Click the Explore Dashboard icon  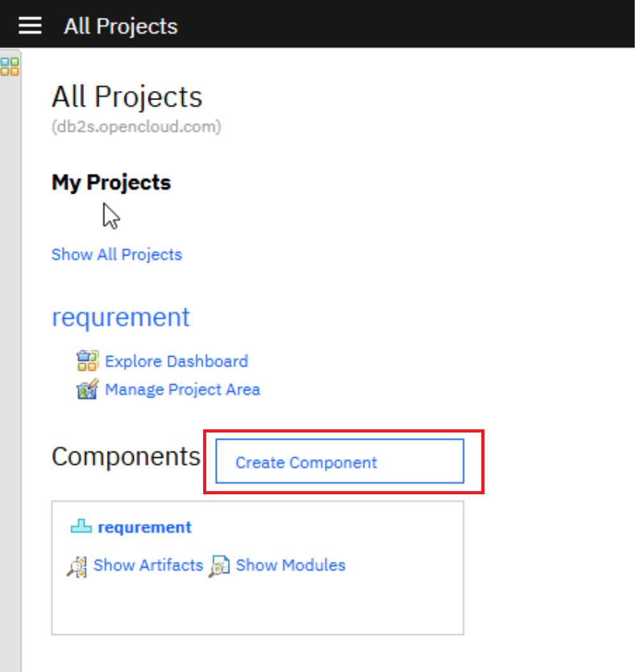pyautogui.click(x=87, y=361)
